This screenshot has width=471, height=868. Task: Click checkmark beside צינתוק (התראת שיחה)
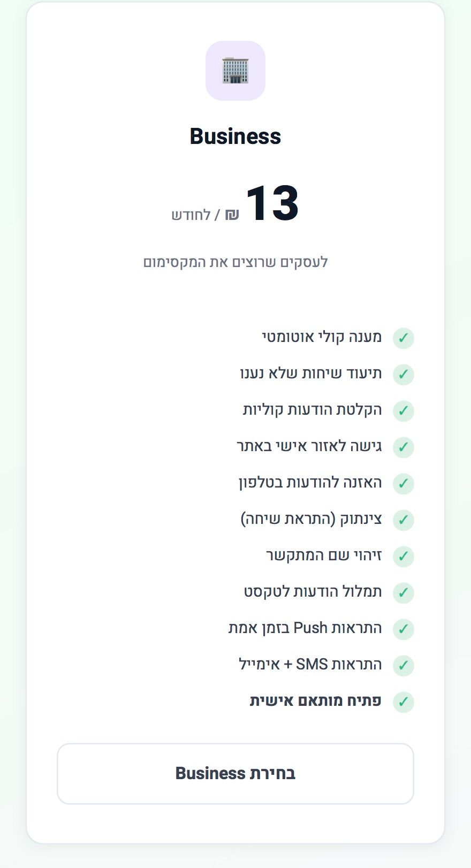coord(404,520)
